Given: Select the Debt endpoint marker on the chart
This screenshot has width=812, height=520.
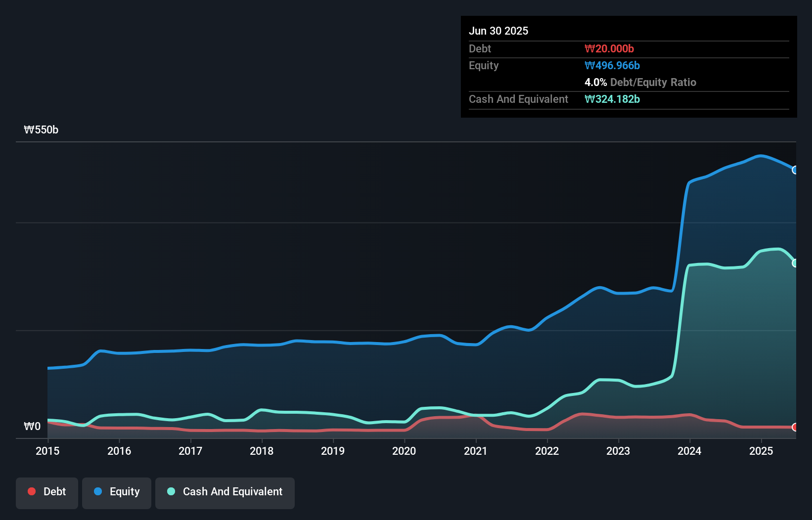Looking at the screenshot, I should click(795, 427).
